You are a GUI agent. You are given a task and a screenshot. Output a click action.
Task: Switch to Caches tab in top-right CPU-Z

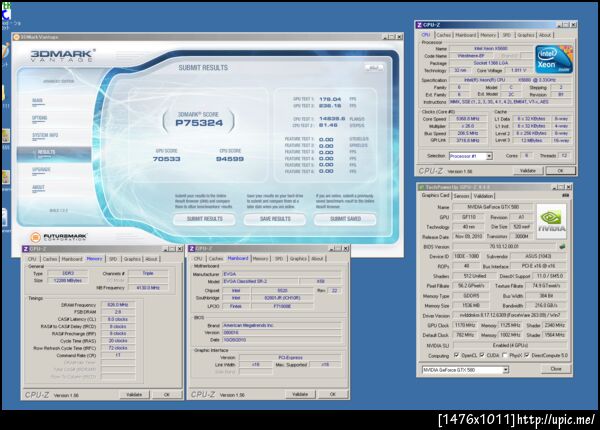(443, 35)
